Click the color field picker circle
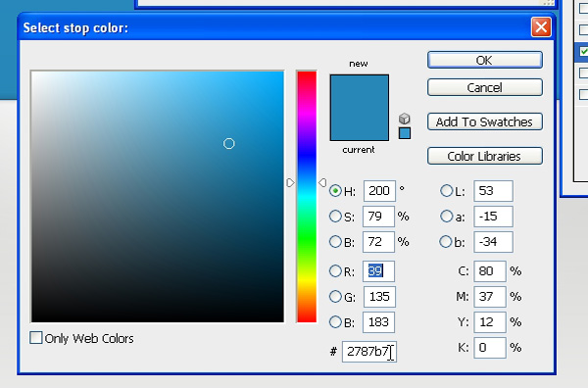Image resolution: width=588 pixels, height=388 pixels. (x=228, y=144)
